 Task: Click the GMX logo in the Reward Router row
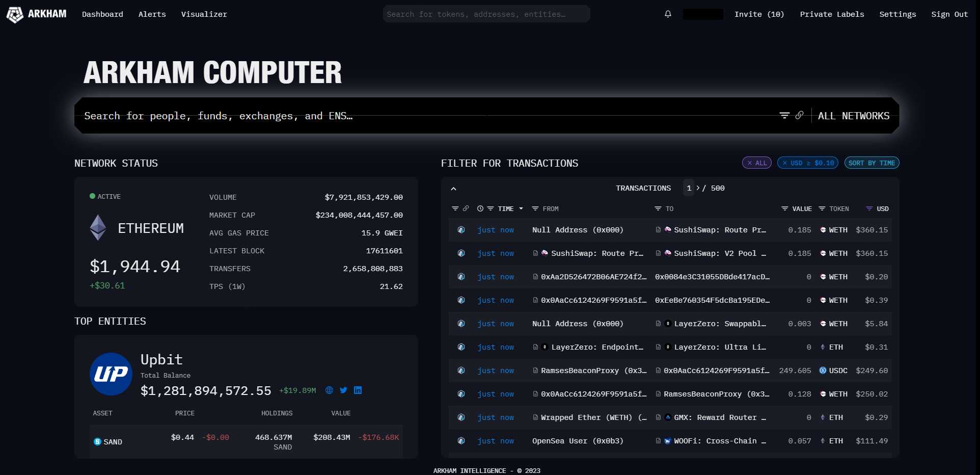pos(668,417)
